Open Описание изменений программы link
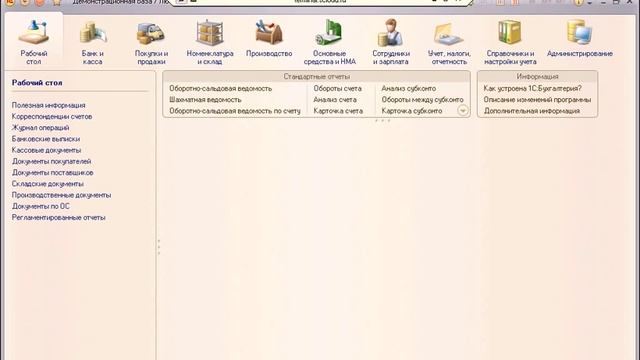The height and width of the screenshot is (360, 640). [537, 100]
